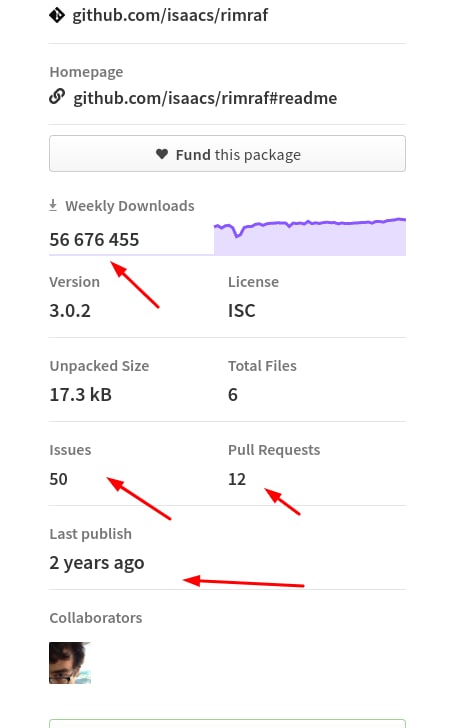This screenshot has width=460, height=728.
Task: Click the 2 years ago publish date
Action: [x=97, y=563]
